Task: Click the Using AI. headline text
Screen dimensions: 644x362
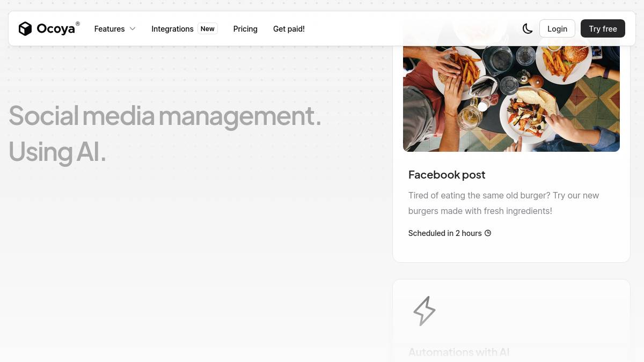Action: pos(57,151)
